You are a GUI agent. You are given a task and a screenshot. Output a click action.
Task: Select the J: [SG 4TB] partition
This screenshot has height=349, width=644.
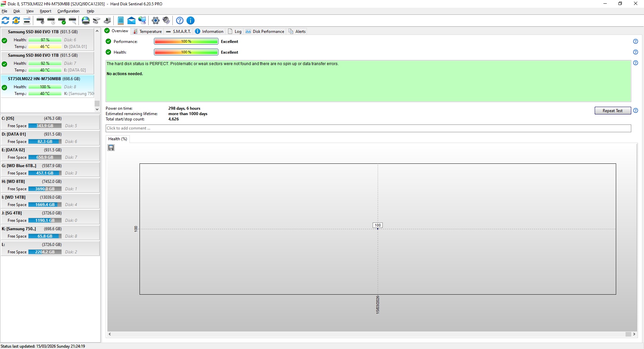tap(50, 217)
